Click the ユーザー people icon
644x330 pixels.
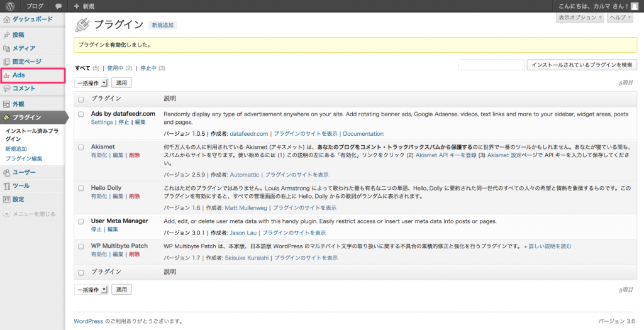(x=6, y=173)
